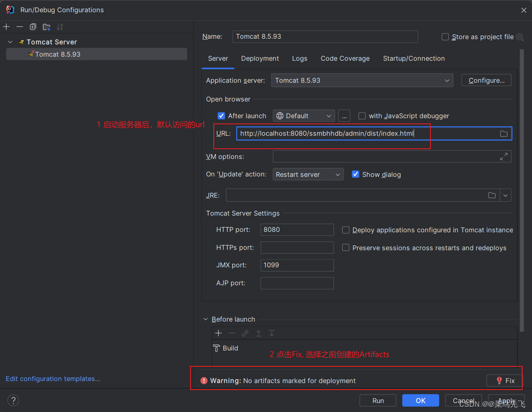532x412 pixels.
Task: Click the HTTP port field
Action: 297,230
